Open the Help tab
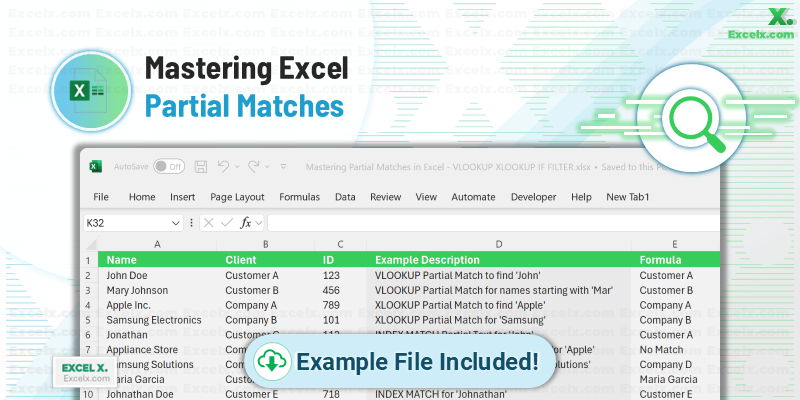The height and width of the screenshot is (400, 800). 581,197
